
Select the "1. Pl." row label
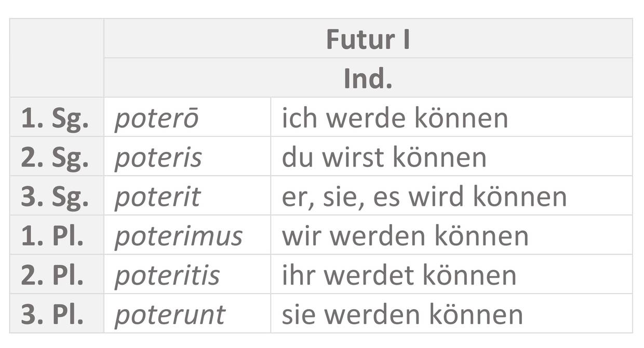pyautogui.click(x=52, y=236)
